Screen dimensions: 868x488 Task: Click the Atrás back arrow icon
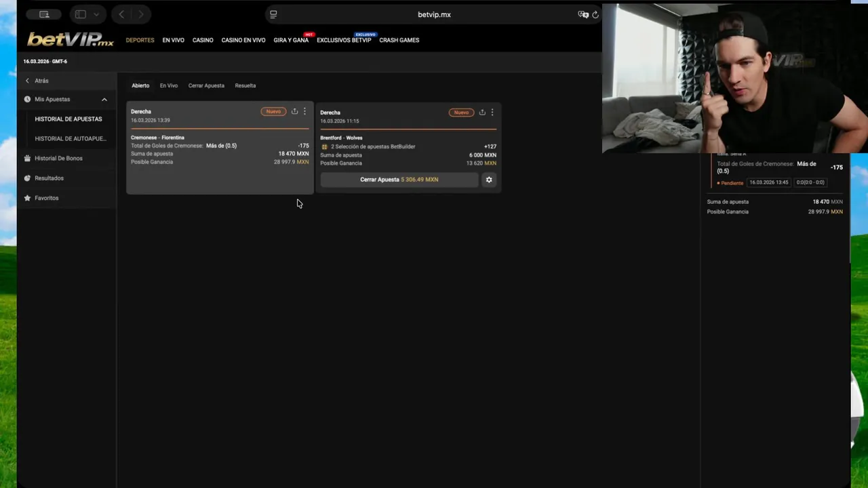27,81
